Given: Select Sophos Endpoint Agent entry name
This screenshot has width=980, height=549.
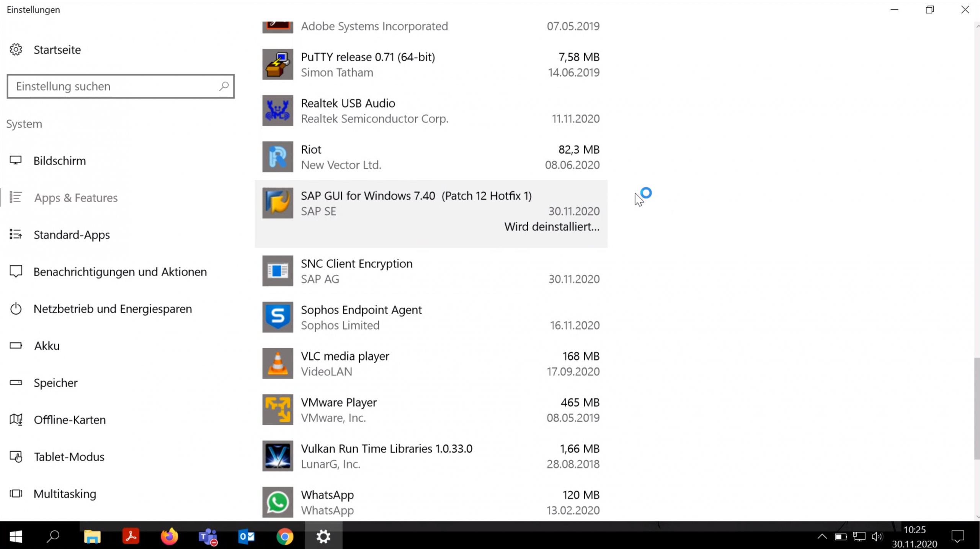Looking at the screenshot, I should pos(361,310).
